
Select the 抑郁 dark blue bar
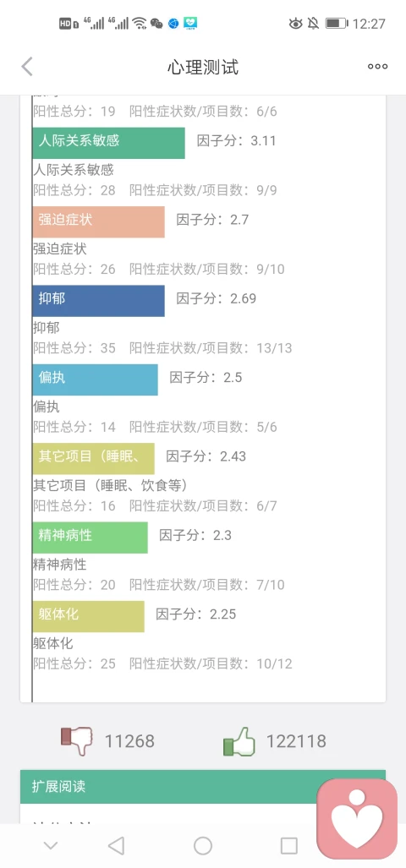click(x=99, y=301)
